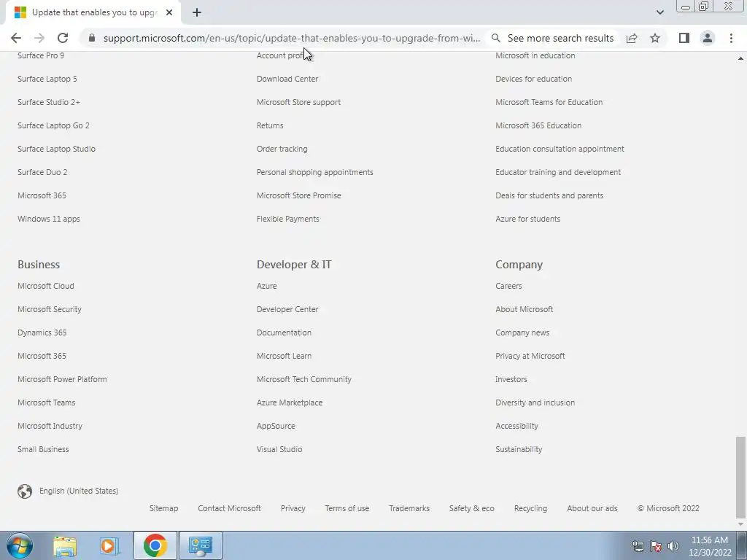The image size is (747, 560).
Task: Go to Microsoft Cloud page
Action: 46,286
